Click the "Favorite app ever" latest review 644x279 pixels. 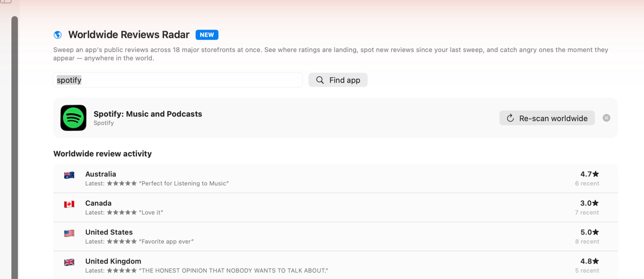point(166,241)
